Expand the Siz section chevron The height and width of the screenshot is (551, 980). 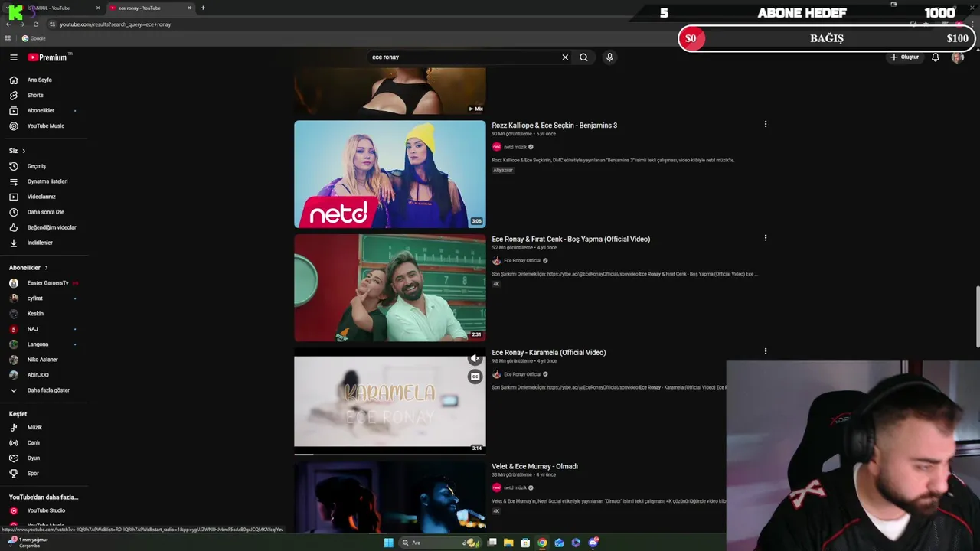[24, 151]
